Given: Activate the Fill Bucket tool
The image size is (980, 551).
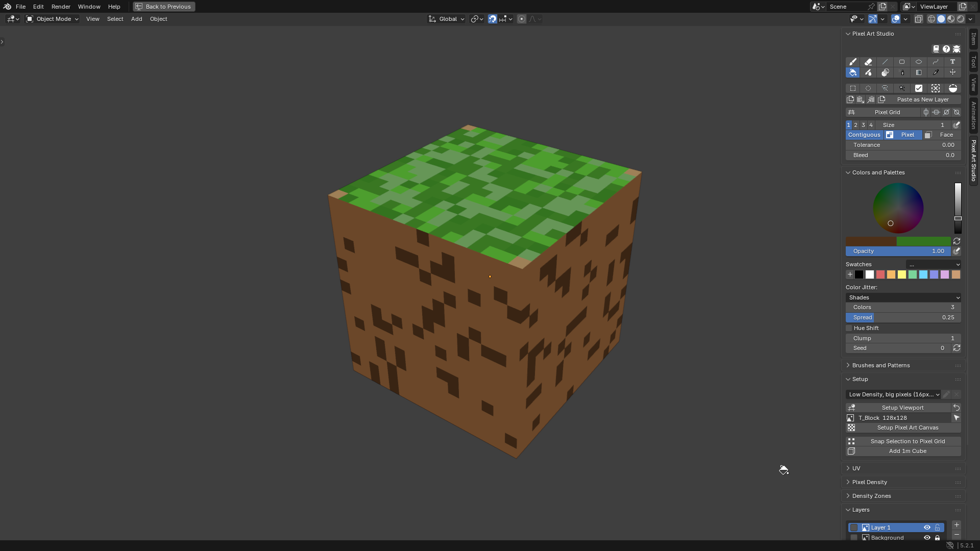Looking at the screenshot, I should 852,72.
